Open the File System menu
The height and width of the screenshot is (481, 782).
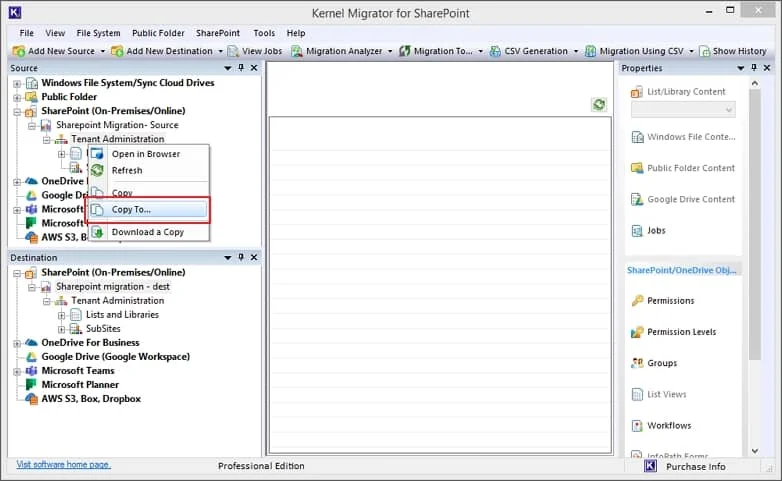(x=98, y=33)
